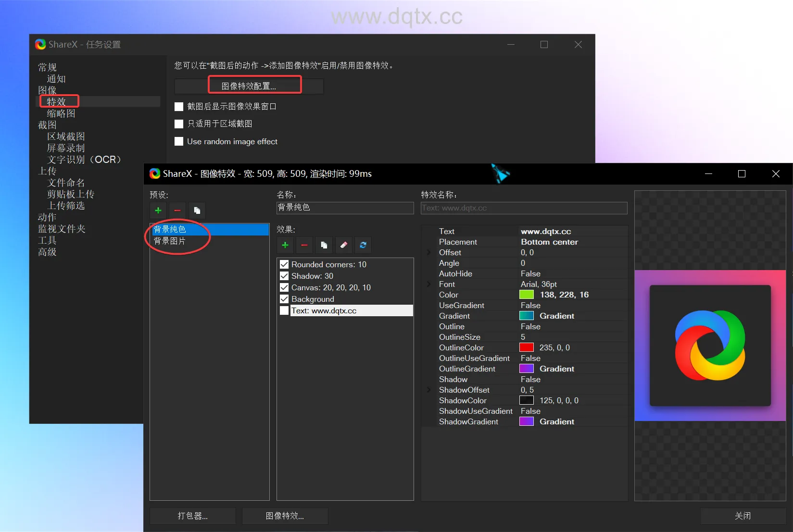Screen dimensions: 793x532
Task: Pick the green Color swatch 138, 228, 16
Action: coord(527,295)
